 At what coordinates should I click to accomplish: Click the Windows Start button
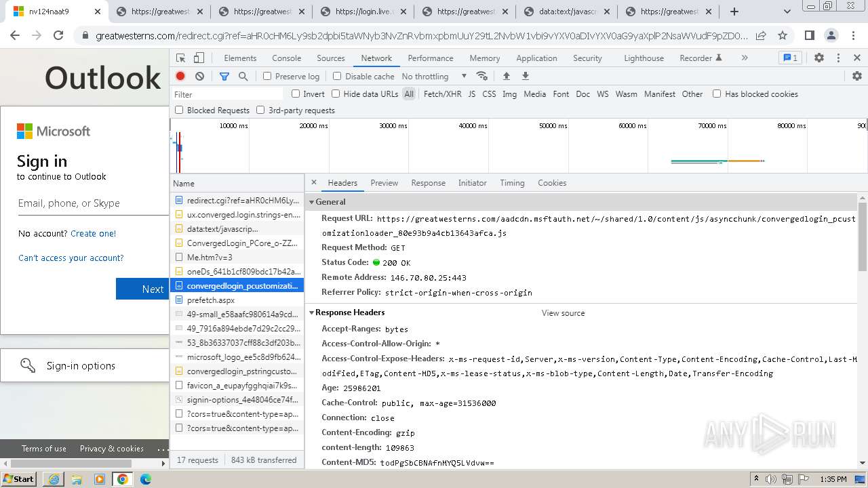[x=19, y=479]
